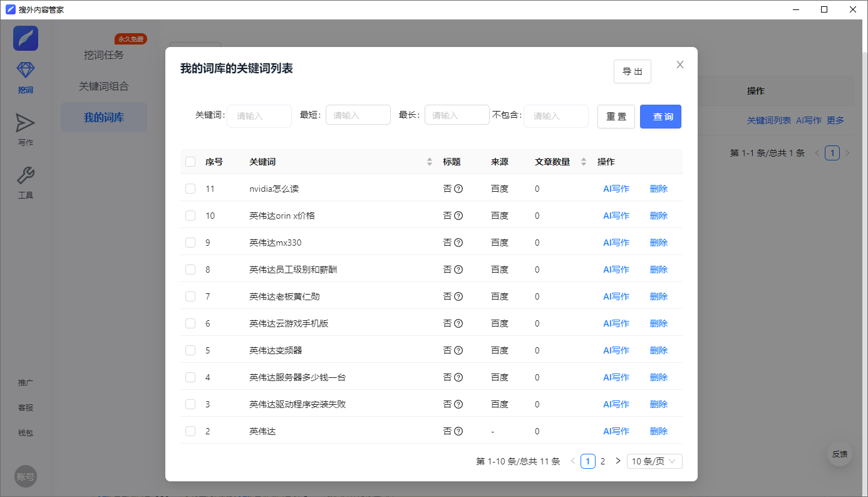Image resolution: width=868 pixels, height=497 pixels.
Task: Open the 工具 wrench icon
Action: (26, 176)
